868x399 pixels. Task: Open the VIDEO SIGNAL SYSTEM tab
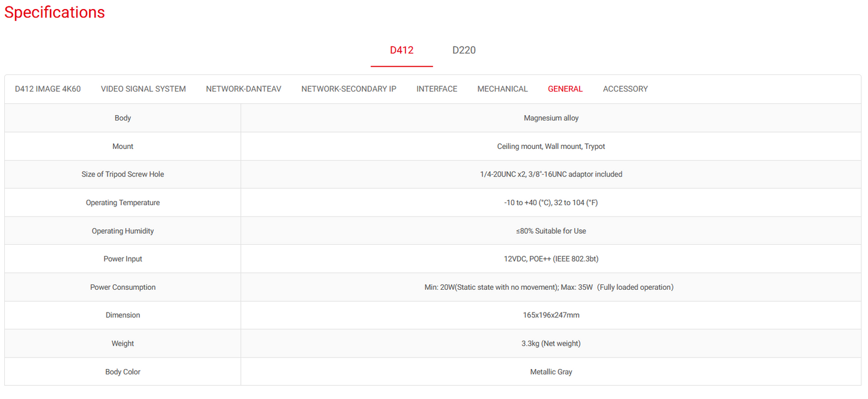[143, 89]
